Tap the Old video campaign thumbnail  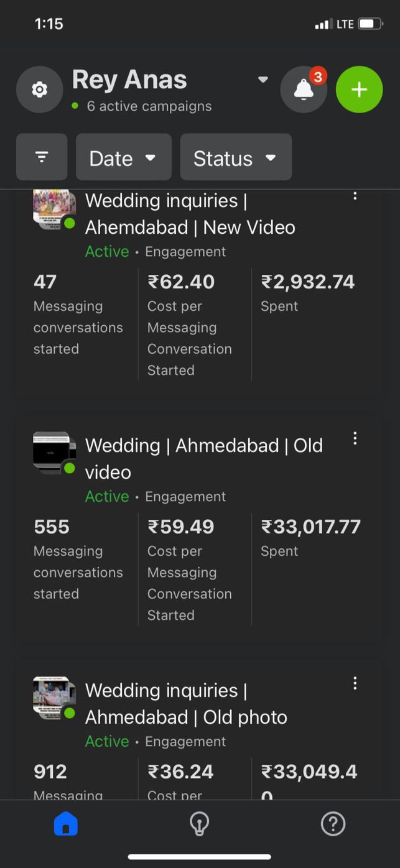pos(54,453)
